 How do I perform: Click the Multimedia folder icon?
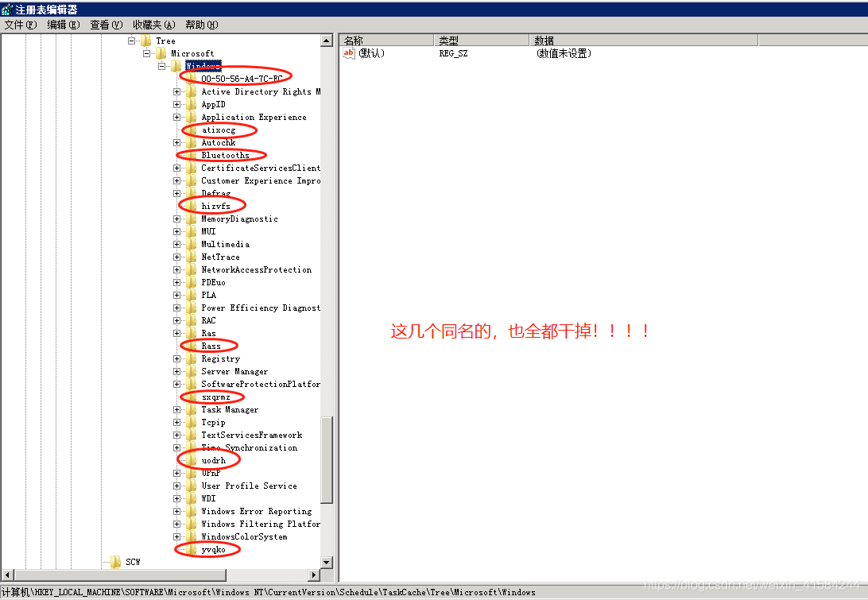(x=192, y=244)
